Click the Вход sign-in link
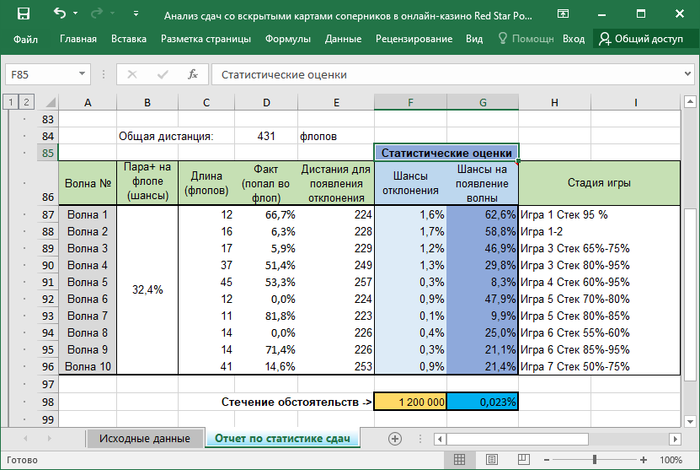 (x=573, y=39)
